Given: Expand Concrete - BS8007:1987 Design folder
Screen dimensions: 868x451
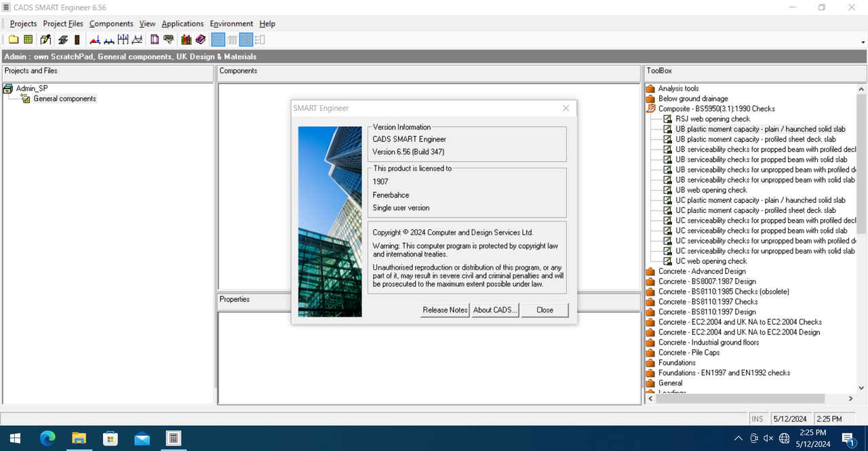Looking at the screenshot, I should pos(707,281).
